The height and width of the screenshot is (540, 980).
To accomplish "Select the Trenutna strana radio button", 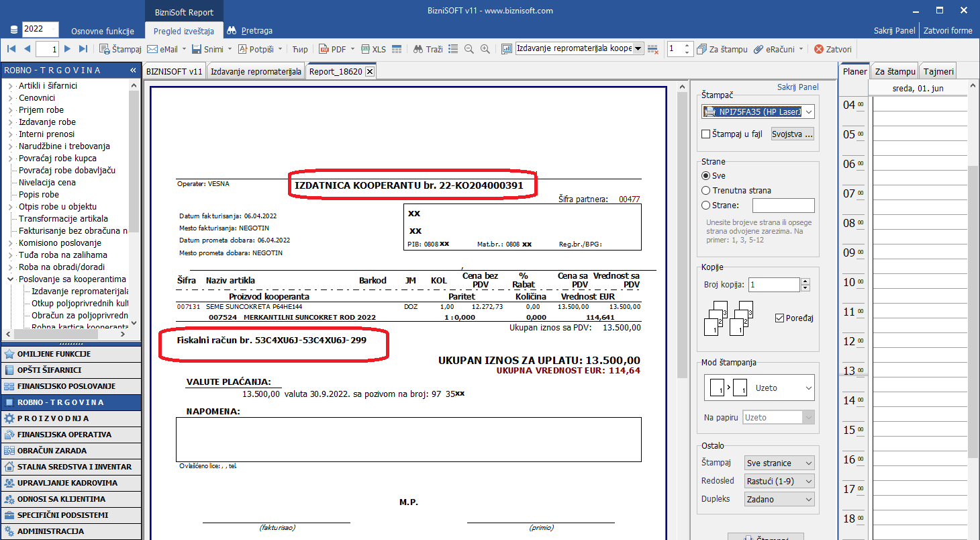I will tap(705, 190).
